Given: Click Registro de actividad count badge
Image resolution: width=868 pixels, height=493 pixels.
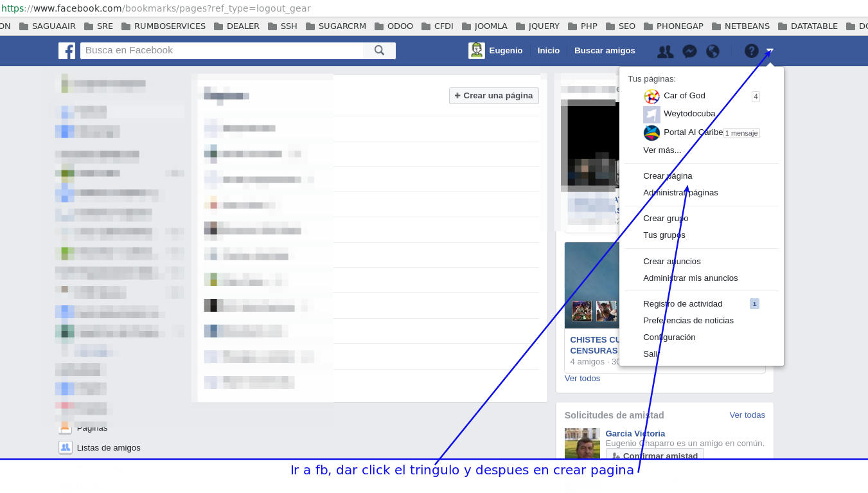Looking at the screenshot, I should (x=755, y=304).
